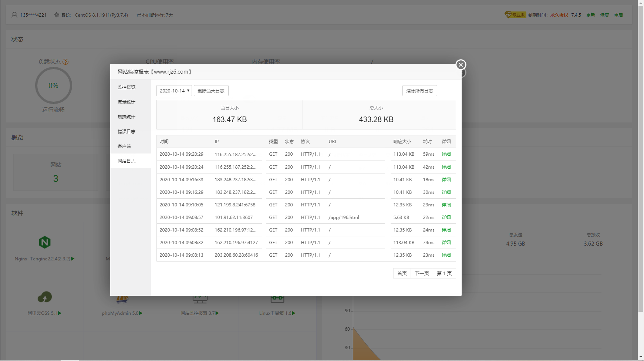Select the 蜘蛛统计 sidebar tab
This screenshot has height=361, width=644.
(x=127, y=117)
